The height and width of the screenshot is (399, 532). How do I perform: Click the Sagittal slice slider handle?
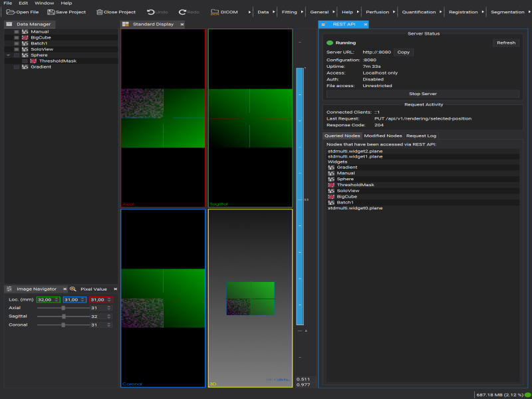[x=64, y=317]
